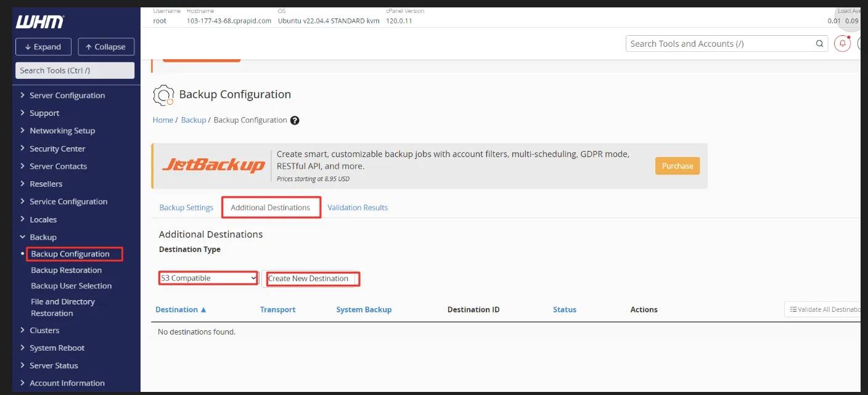
Task: Expand the Clusters section
Action: pyautogui.click(x=44, y=330)
